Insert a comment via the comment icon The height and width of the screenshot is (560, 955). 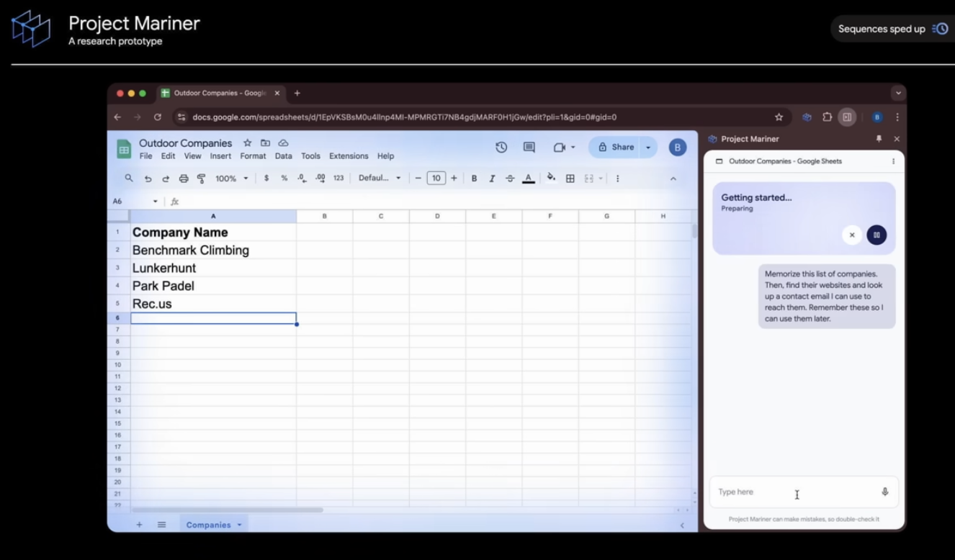point(528,147)
